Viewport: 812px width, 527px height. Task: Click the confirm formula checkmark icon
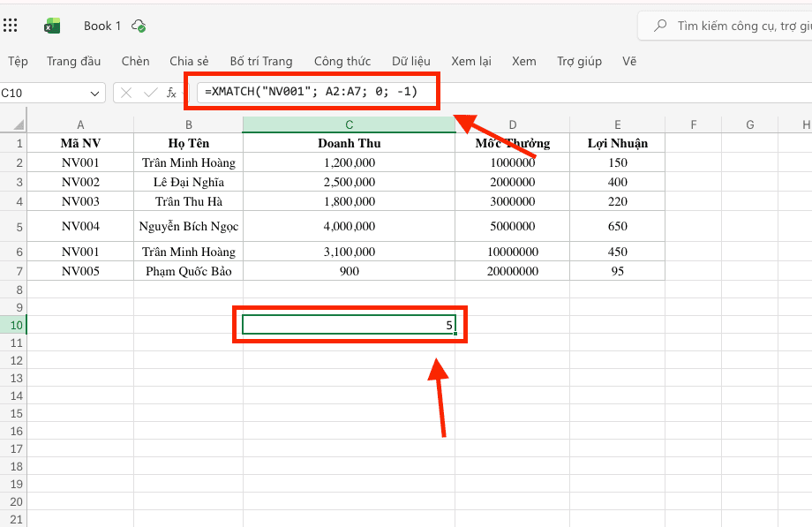click(151, 93)
